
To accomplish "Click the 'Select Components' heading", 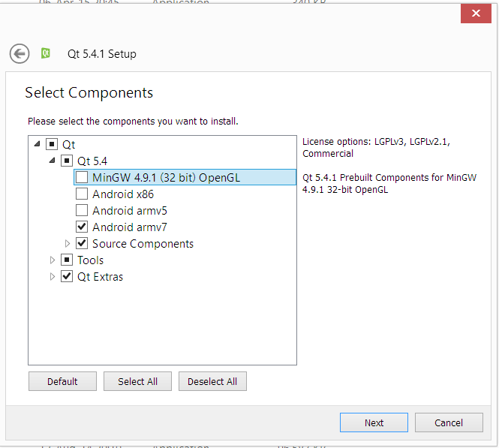I will 89,93.
